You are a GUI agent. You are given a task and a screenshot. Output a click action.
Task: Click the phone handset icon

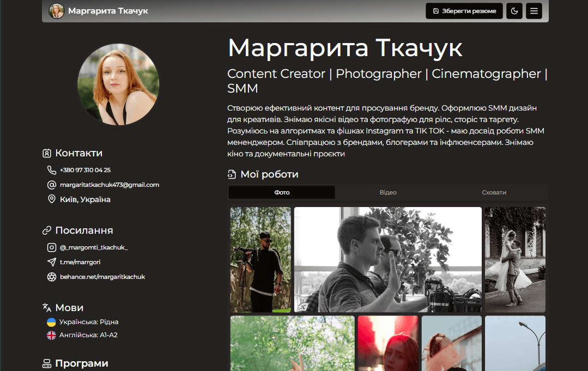coord(51,170)
